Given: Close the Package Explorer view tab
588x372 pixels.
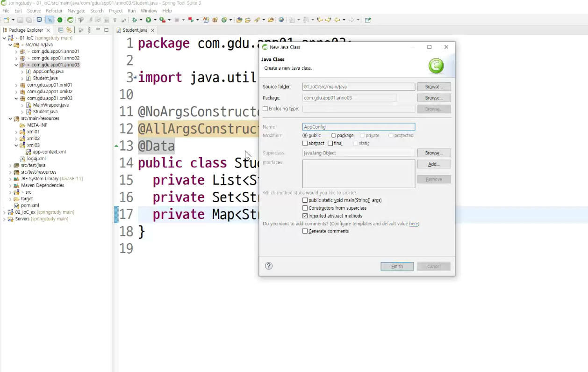Looking at the screenshot, I should (48, 30).
